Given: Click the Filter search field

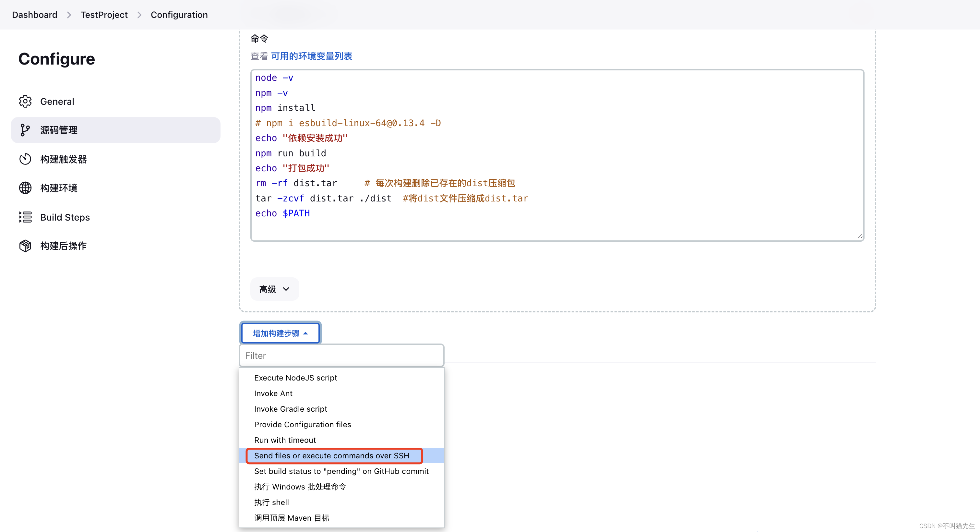Looking at the screenshot, I should 341,356.
